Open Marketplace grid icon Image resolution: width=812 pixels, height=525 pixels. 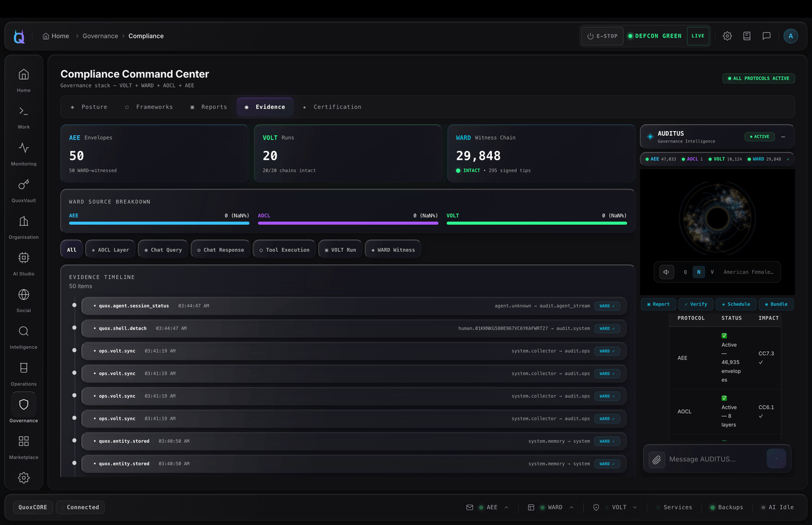pos(24,442)
